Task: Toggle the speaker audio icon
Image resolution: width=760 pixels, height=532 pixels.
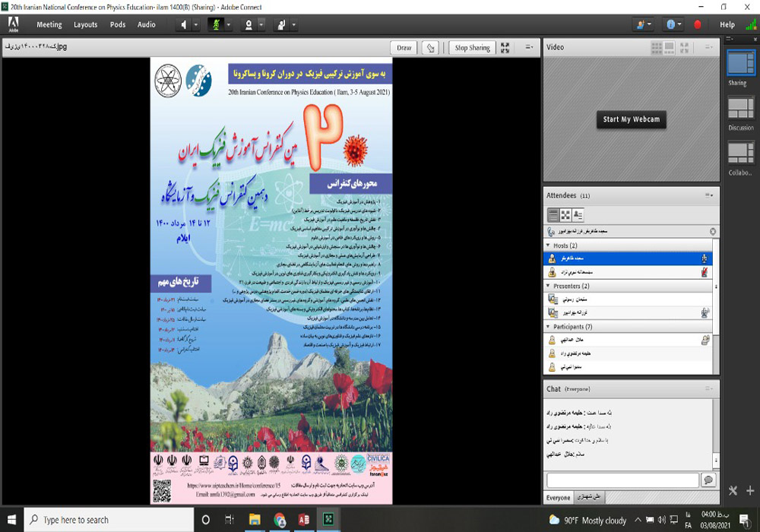Action: [x=184, y=24]
